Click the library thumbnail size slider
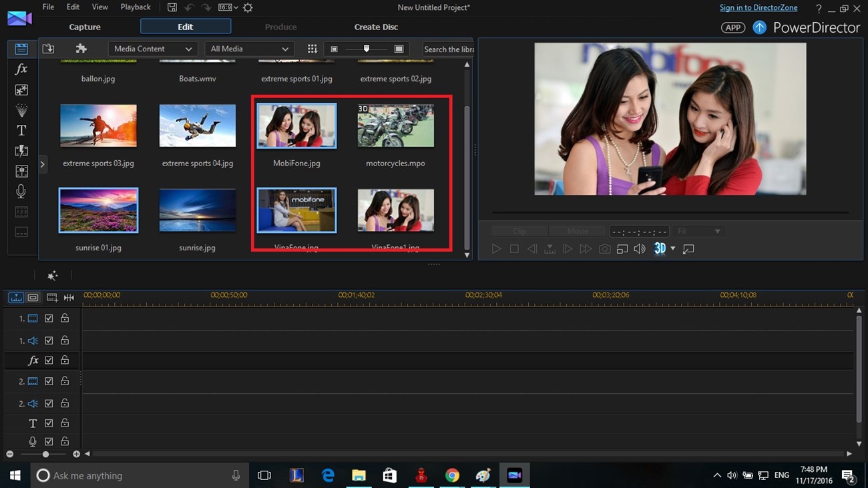This screenshot has width=868, height=488. click(x=367, y=49)
